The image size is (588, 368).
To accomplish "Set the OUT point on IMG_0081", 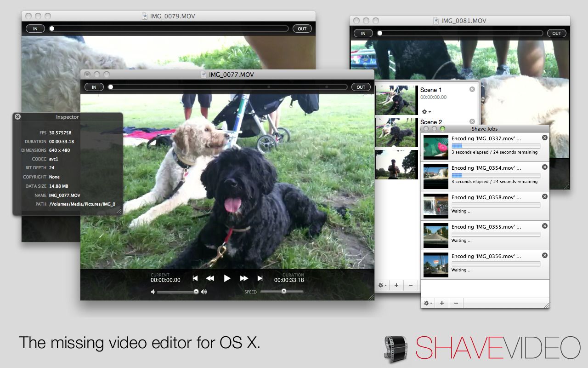I will click(557, 33).
